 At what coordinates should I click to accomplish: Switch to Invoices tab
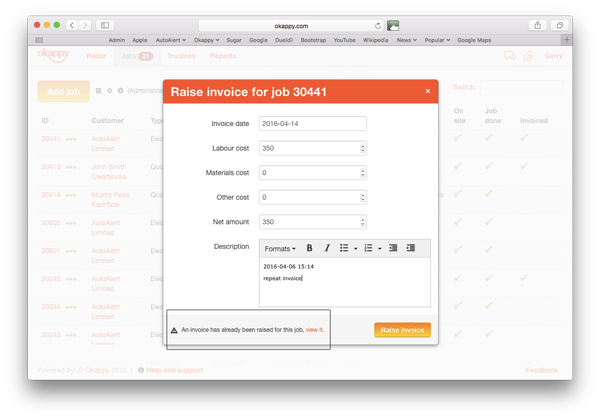tap(181, 56)
